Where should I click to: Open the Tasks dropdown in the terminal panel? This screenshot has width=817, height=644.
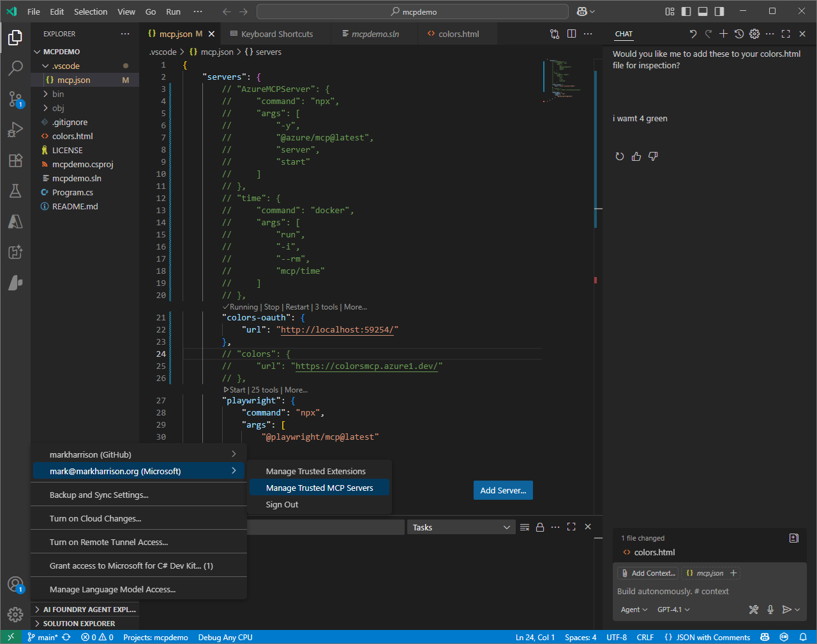pyautogui.click(x=461, y=527)
